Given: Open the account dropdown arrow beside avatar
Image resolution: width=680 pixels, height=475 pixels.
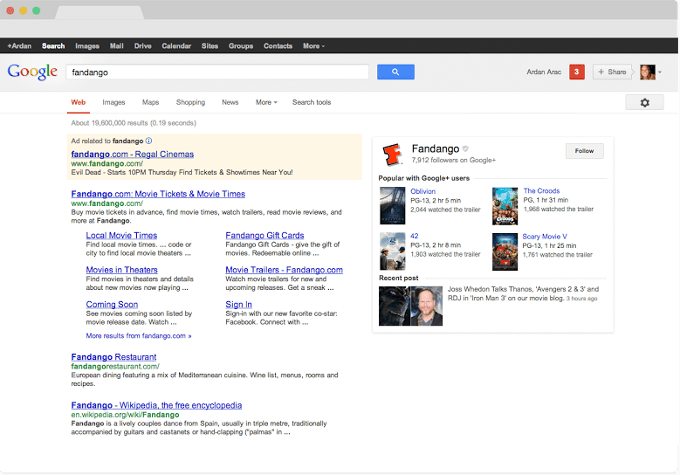Looking at the screenshot, I should [660, 72].
